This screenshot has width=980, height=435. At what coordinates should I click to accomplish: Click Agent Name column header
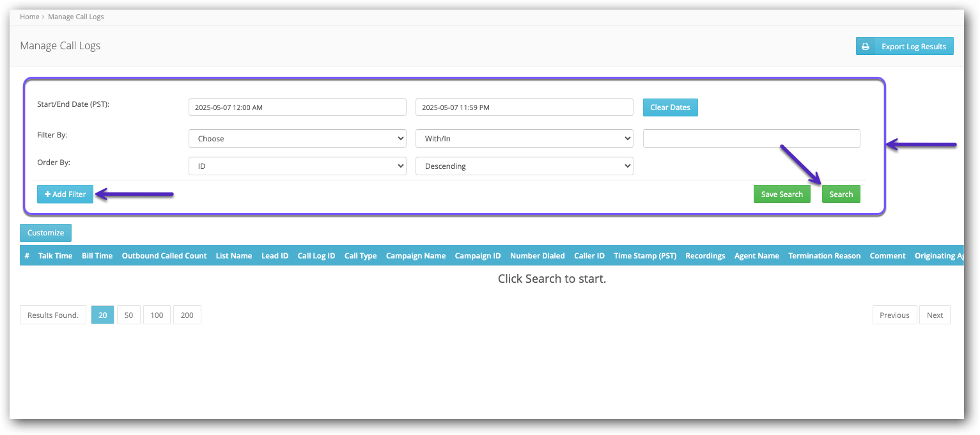[757, 256]
